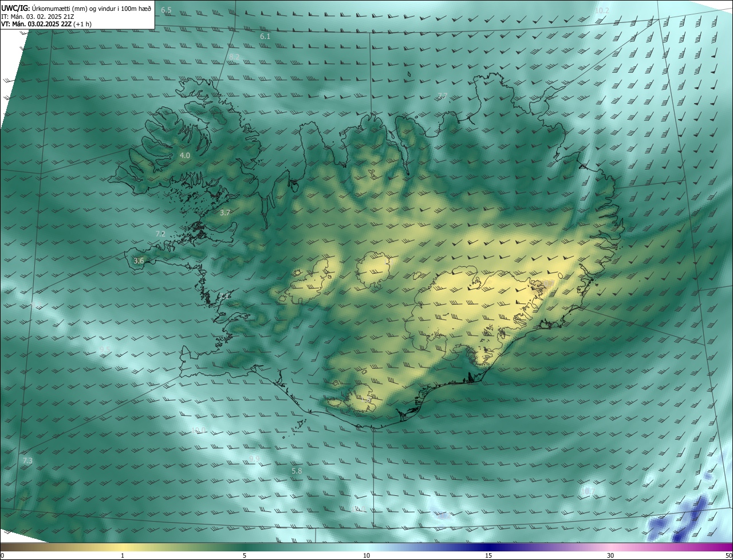733x560 pixels.
Task: Click the colorbar tick label "30"
Action: 610,555
